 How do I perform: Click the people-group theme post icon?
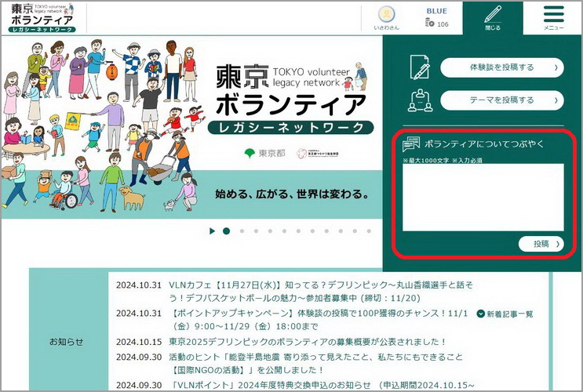[420, 100]
